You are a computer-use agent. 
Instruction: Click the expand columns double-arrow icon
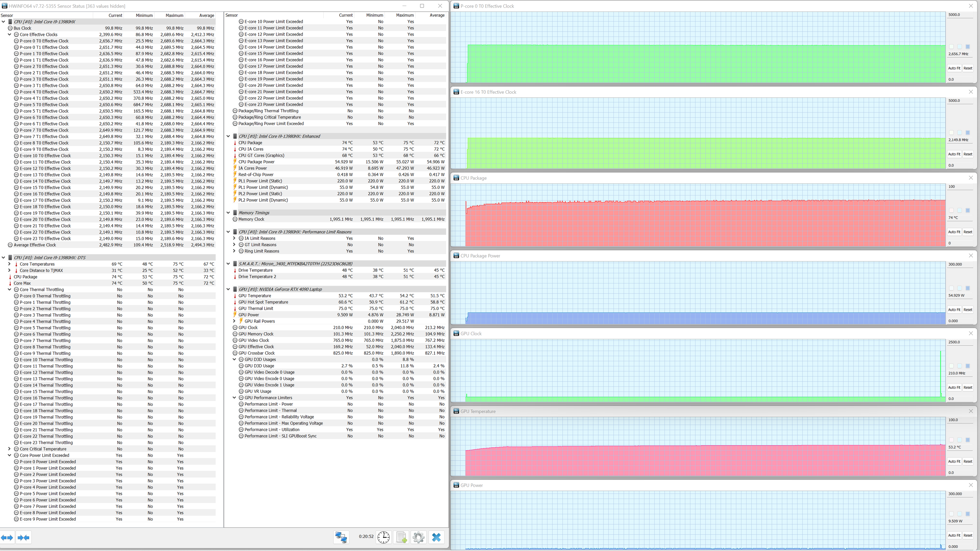click(7, 537)
